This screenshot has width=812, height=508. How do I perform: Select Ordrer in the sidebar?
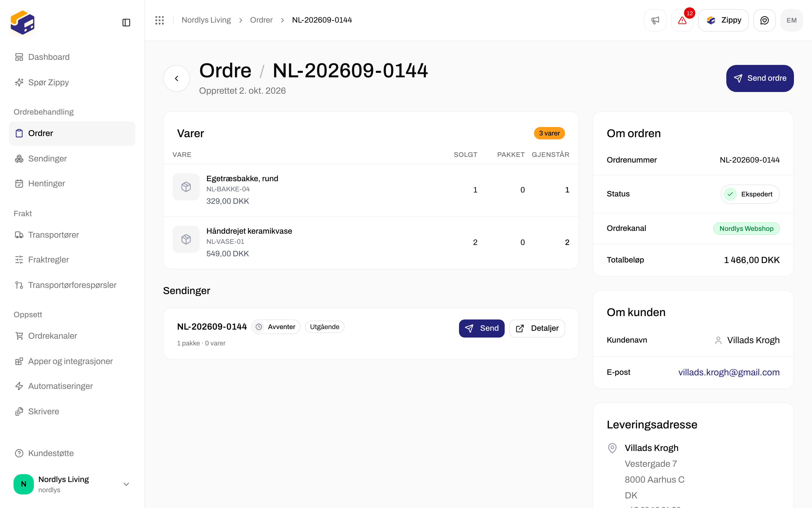[72, 133]
